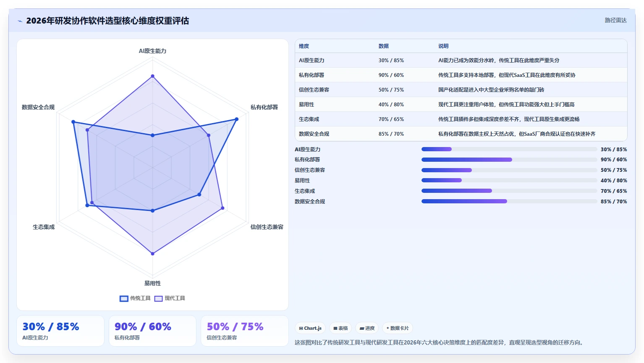Viewport: 644px width, 363px height.
Task: Click the 路径雷达 label in the header
Action: (x=615, y=20)
